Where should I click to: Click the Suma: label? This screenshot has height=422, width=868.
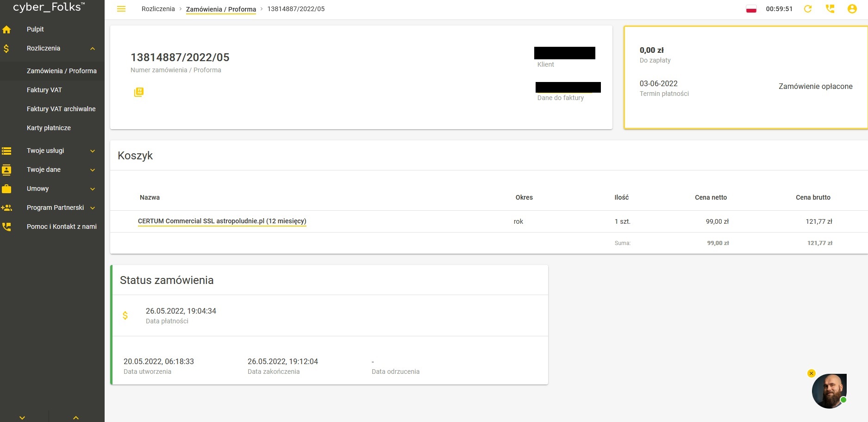pos(623,243)
